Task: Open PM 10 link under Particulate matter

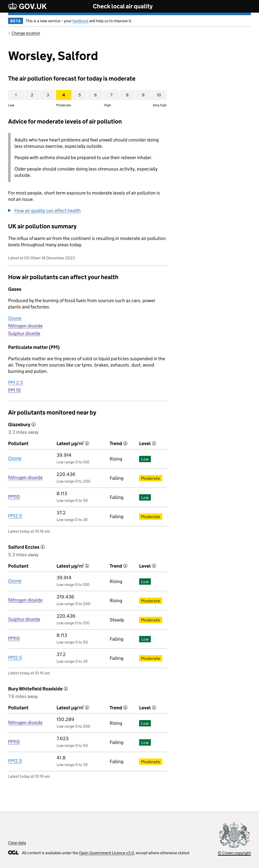Action: (15, 390)
